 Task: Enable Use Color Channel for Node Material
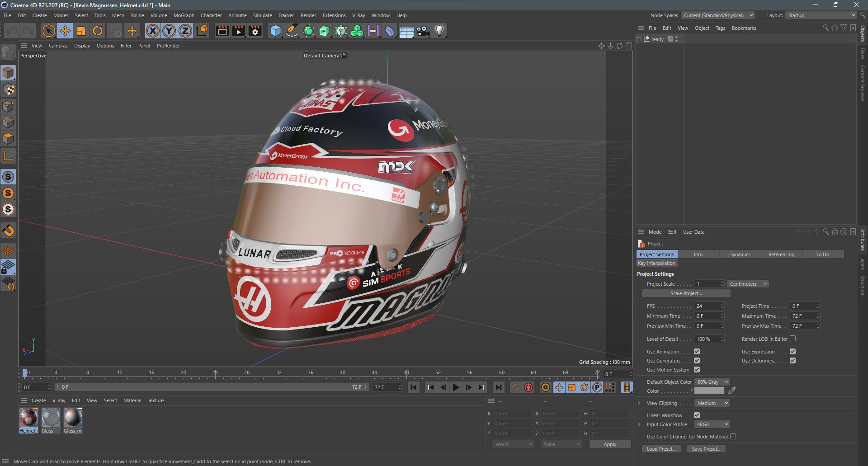click(x=733, y=437)
